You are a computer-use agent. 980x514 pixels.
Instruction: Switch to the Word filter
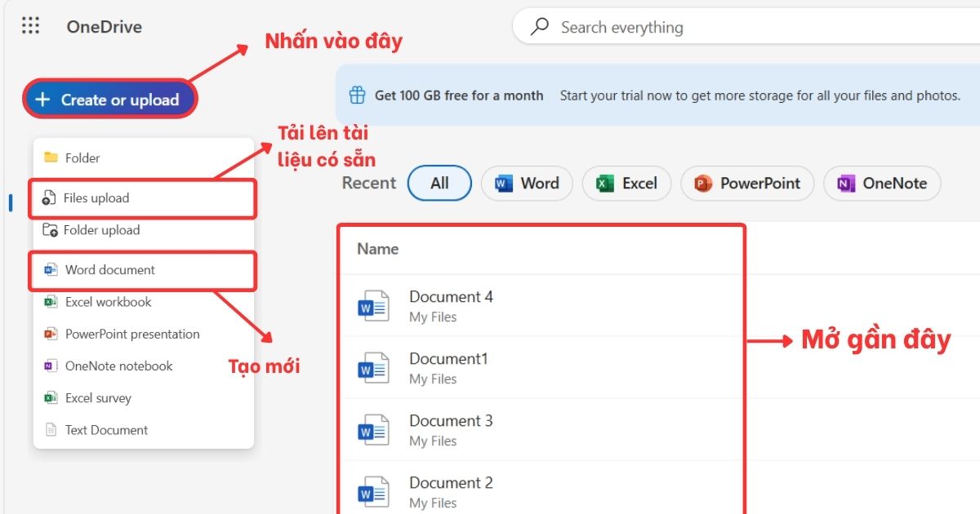[x=527, y=183]
